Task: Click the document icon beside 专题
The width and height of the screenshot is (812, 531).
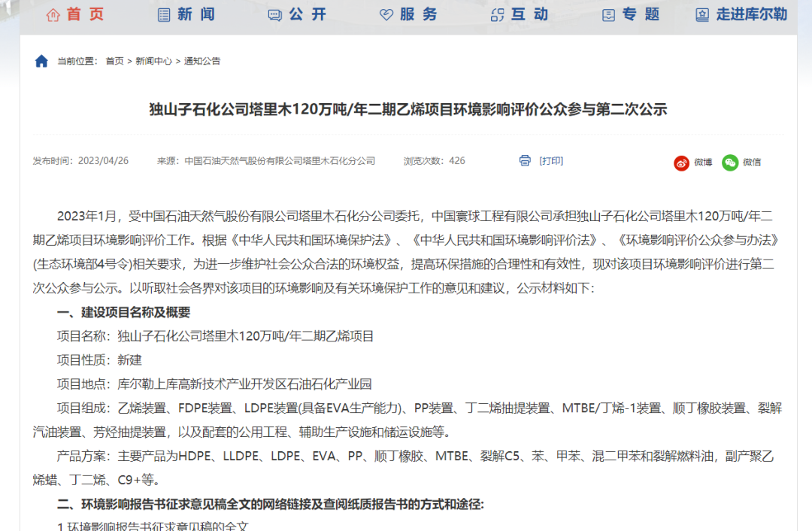Action: click(x=608, y=15)
